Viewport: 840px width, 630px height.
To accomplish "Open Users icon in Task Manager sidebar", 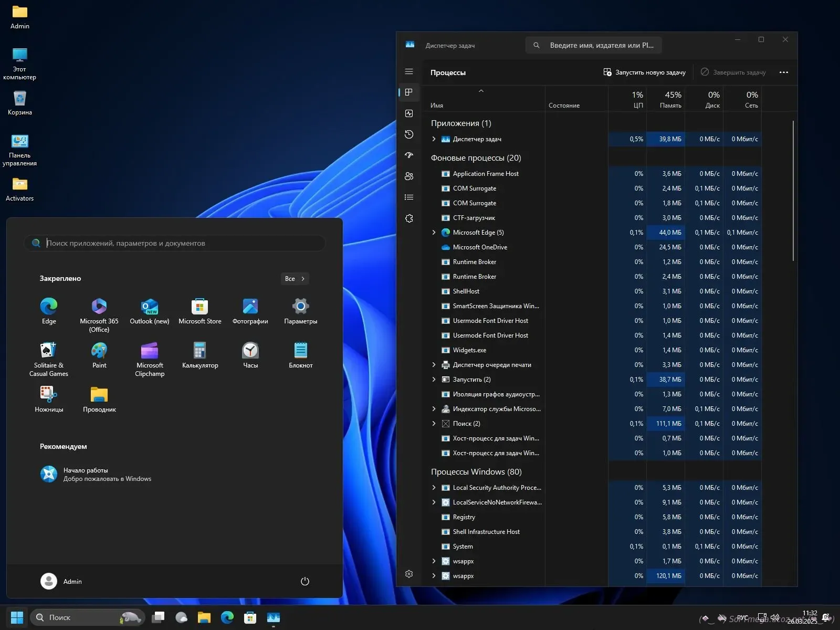I will [x=409, y=176].
